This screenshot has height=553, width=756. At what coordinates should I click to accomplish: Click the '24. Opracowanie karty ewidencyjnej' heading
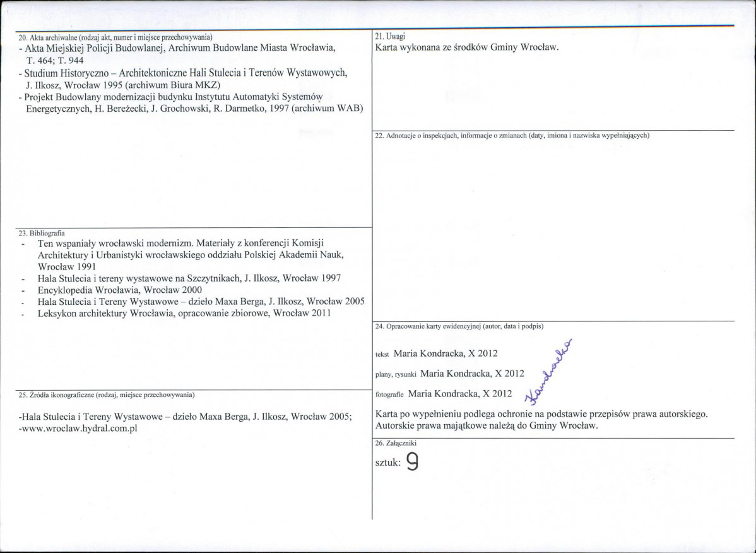[x=459, y=326]
